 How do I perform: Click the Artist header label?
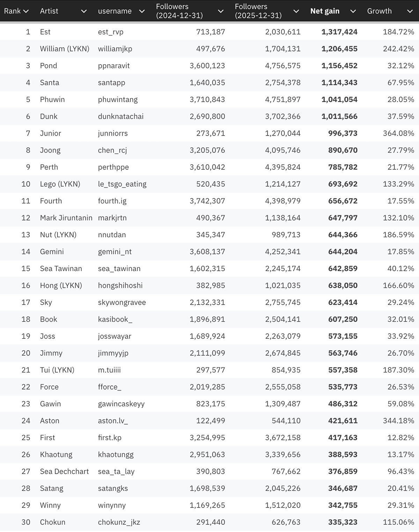pos(49,11)
